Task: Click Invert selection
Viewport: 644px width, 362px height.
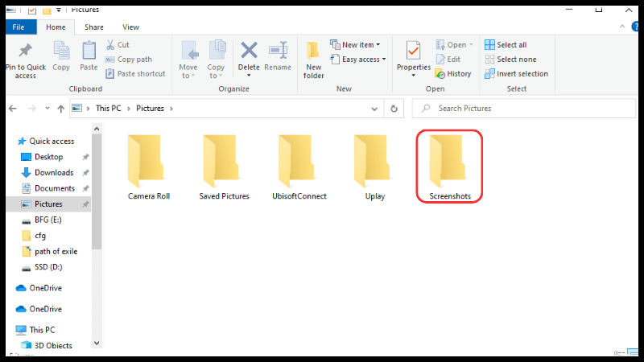Action: pos(516,74)
